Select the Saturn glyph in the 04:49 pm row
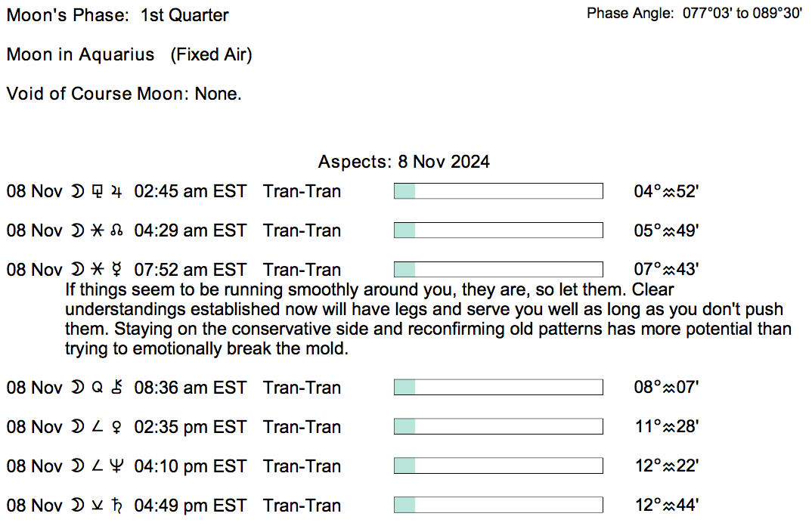 (116, 506)
